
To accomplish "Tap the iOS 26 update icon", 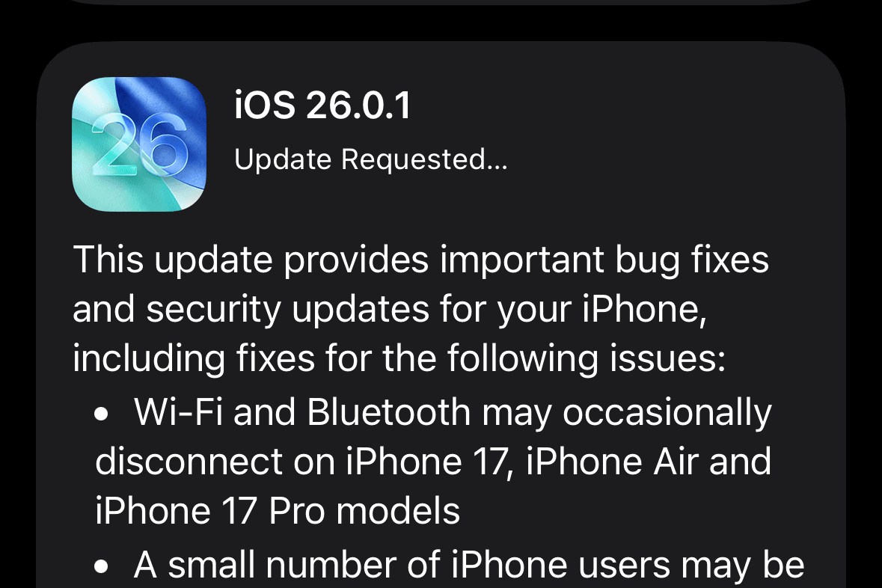I will coord(139,144).
